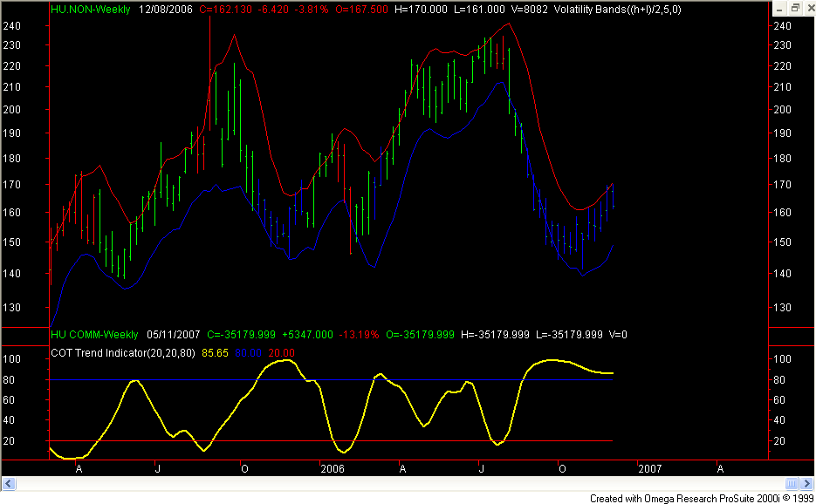816x504 pixels.
Task: Click the horizontal scrollbar thumb
Action: click(x=792, y=484)
